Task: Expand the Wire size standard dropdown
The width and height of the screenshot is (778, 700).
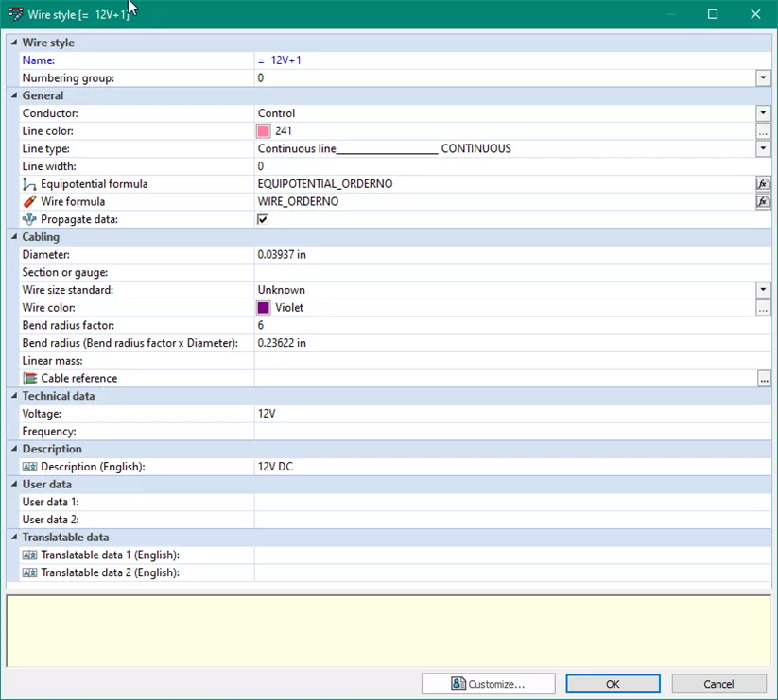Action: click(x=763, y=290)
